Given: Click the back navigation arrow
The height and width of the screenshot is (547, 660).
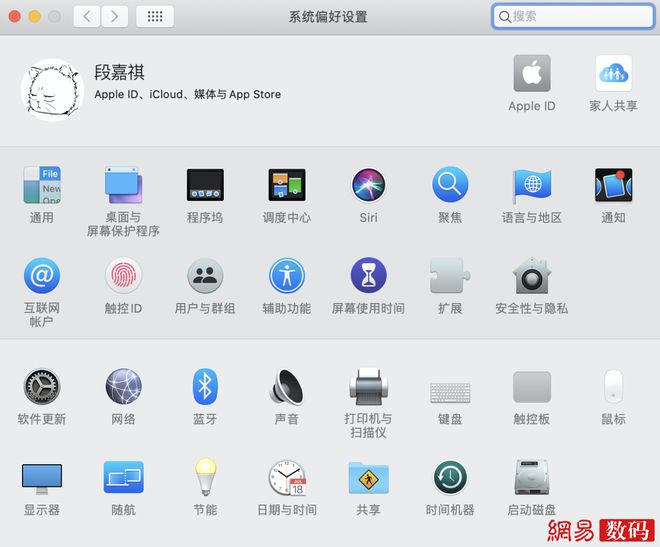Looking at the screenshot, I should click(87, 16).
